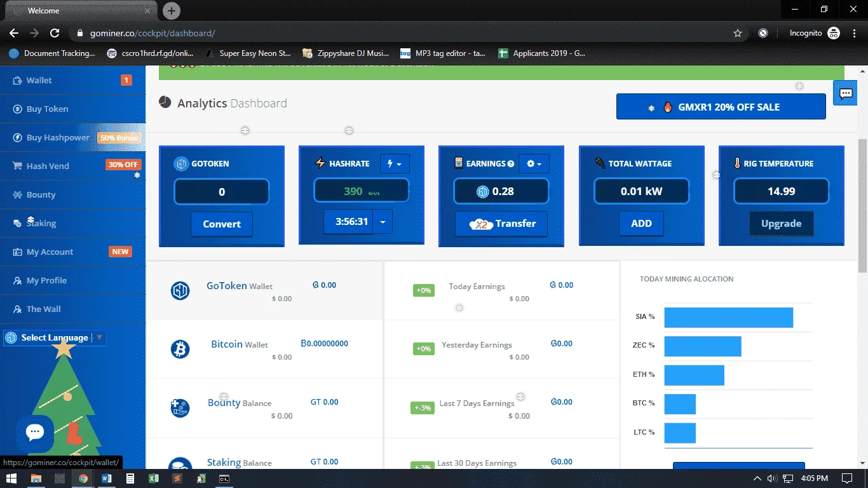Click the Bounty Balance icon
Image resolution: width=868 pixels, height=488 pixels.
pos(180,407)
